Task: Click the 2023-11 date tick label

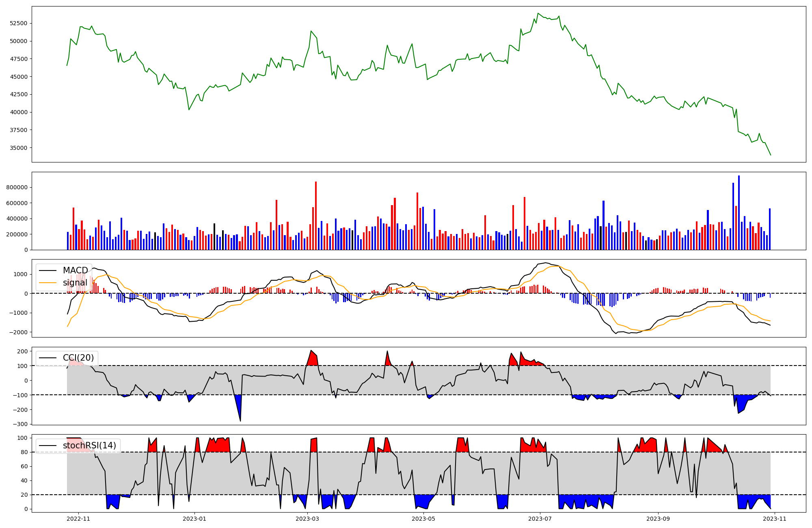Action: [775, 519]
